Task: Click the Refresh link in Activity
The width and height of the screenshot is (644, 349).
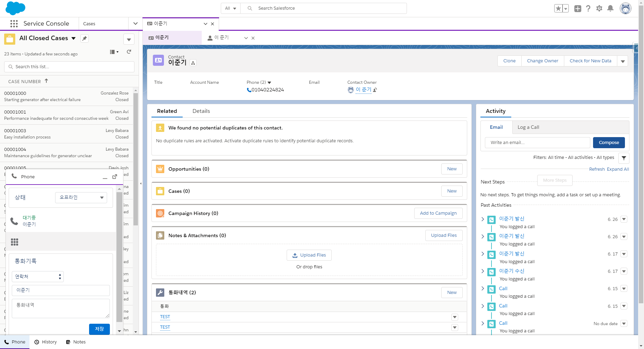Action: tap(597, 169)
